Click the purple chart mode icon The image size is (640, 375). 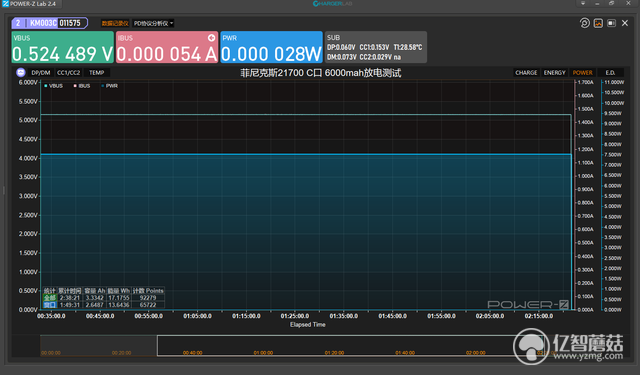coord(21,73)
